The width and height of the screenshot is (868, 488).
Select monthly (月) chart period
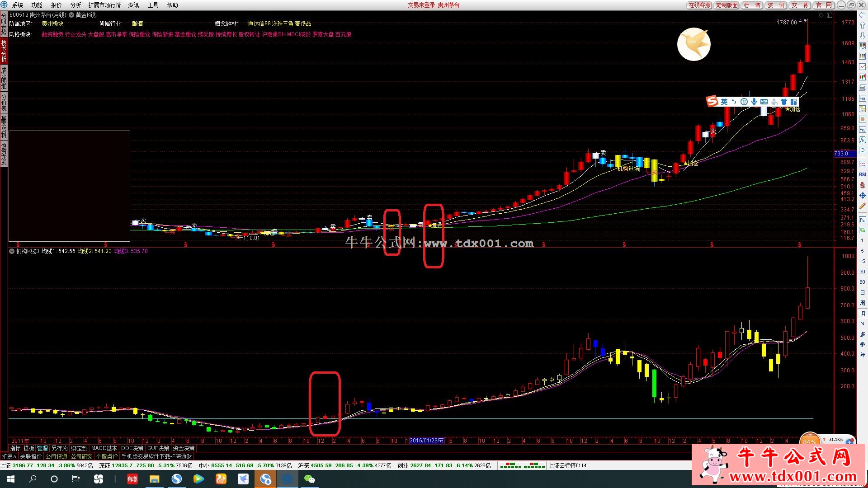pos(863,314)
